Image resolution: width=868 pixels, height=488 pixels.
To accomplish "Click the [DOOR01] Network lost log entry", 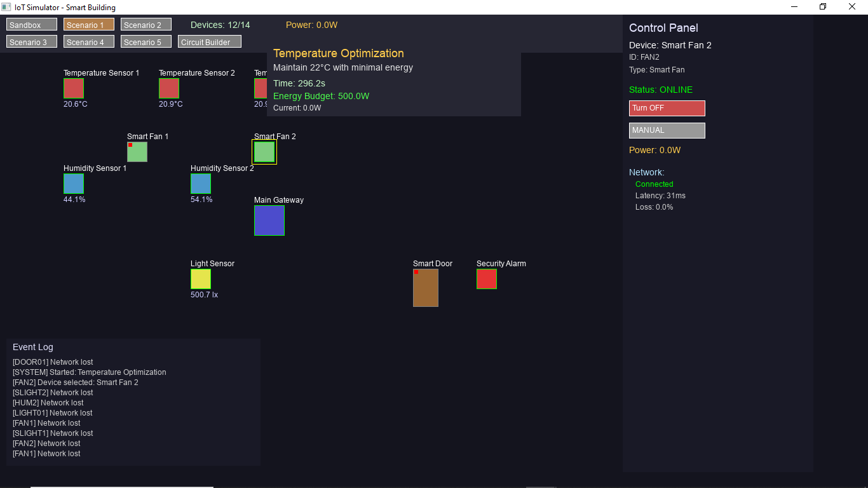I will pos(53,362).
